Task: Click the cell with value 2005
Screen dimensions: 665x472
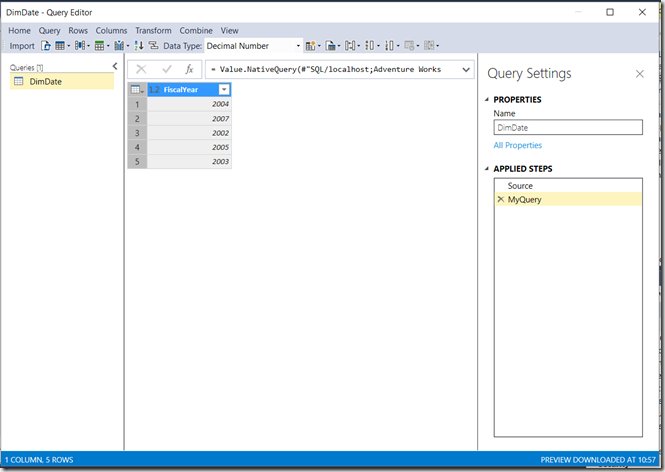Action: tap(189, 147)
